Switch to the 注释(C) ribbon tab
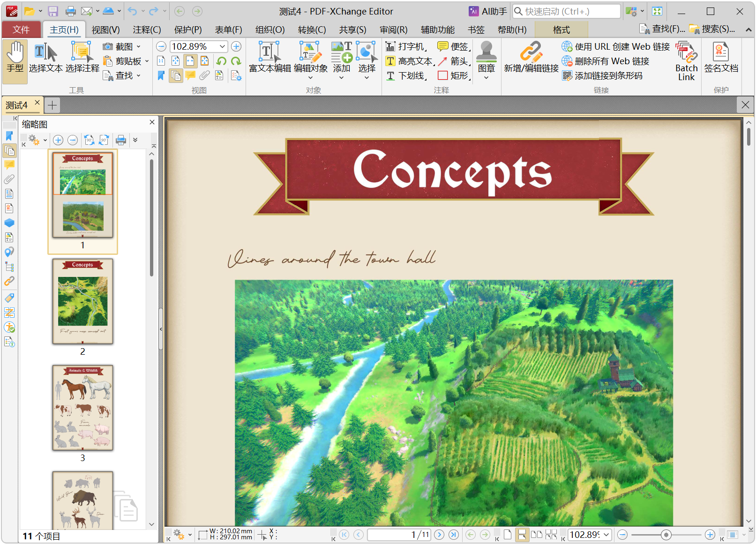Image resolution: width=756 pixels, height=544 pixels. tap(147, 30)
